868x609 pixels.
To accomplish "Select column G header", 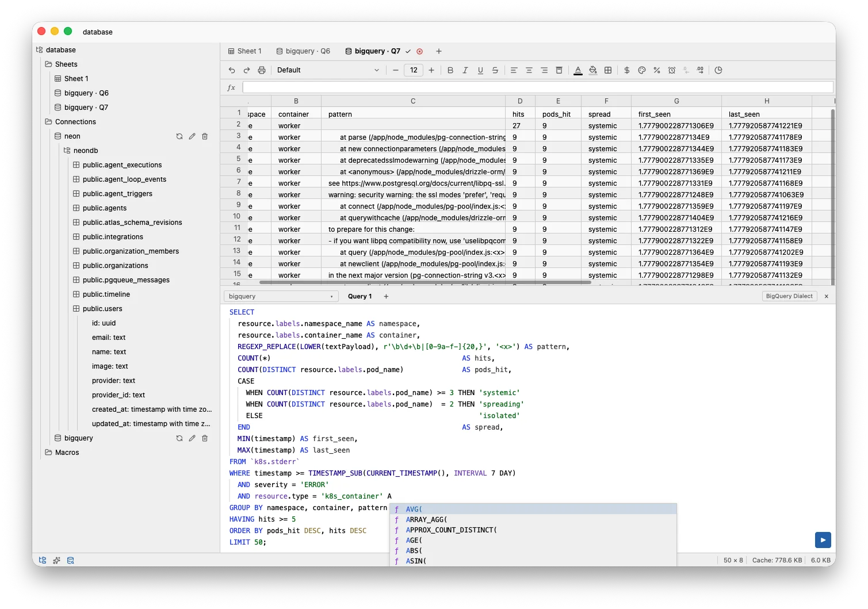I will point(676,101).
